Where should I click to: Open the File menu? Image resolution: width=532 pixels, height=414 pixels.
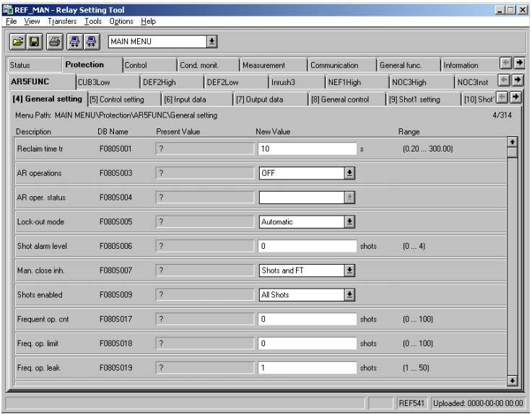pos(12,22)
